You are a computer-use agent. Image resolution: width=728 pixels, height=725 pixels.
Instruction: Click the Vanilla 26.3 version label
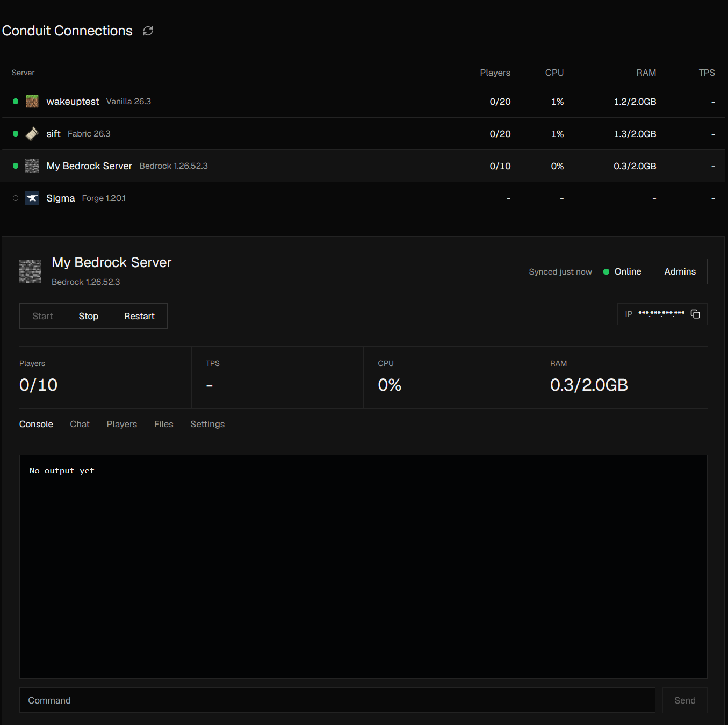point(128,102)
